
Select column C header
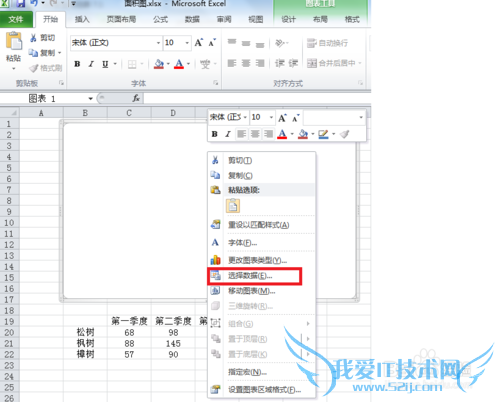point(129,113)
